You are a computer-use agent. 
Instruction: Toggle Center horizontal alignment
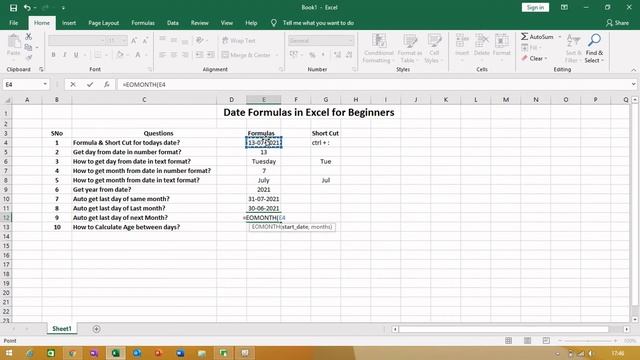coord(174,55)
